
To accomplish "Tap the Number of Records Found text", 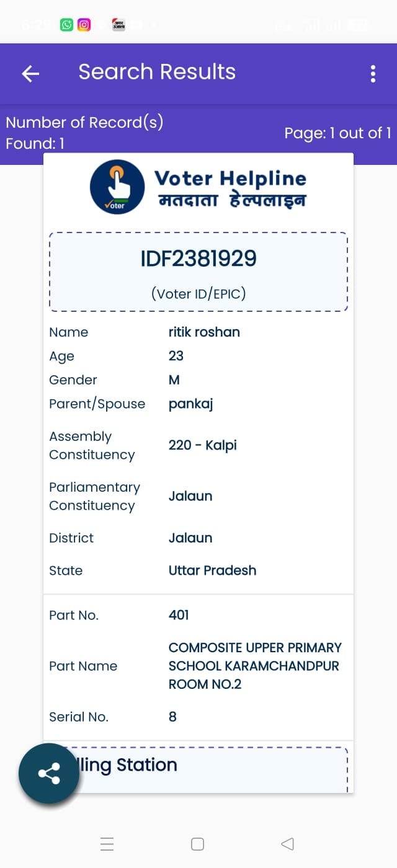I will tap(84, 133).
